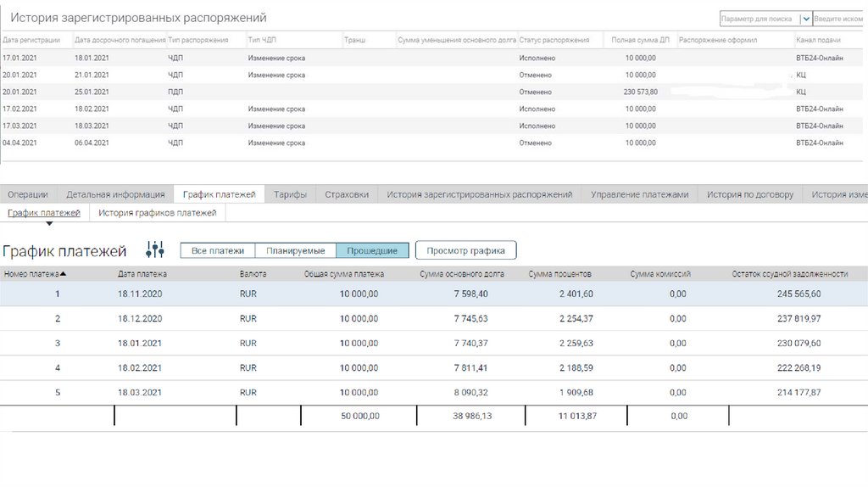Image resolution: width=868 pixels, height=487 pixels.
Task: Sort by Дата платежа column header
Action: pyautogui.click(x=142, y=274)
